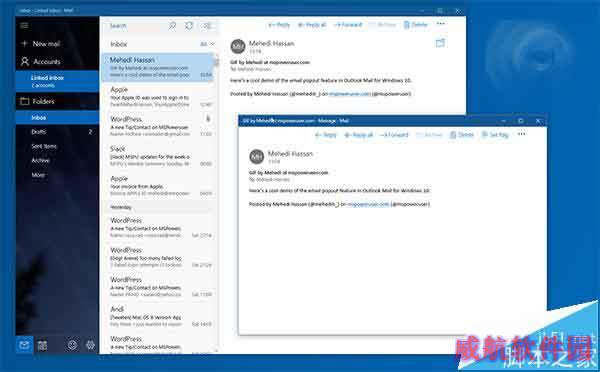This screenshot has height=372, width=600.
Task: Open the hamburger menu in sidebar
Action: (x=24, y=26)
